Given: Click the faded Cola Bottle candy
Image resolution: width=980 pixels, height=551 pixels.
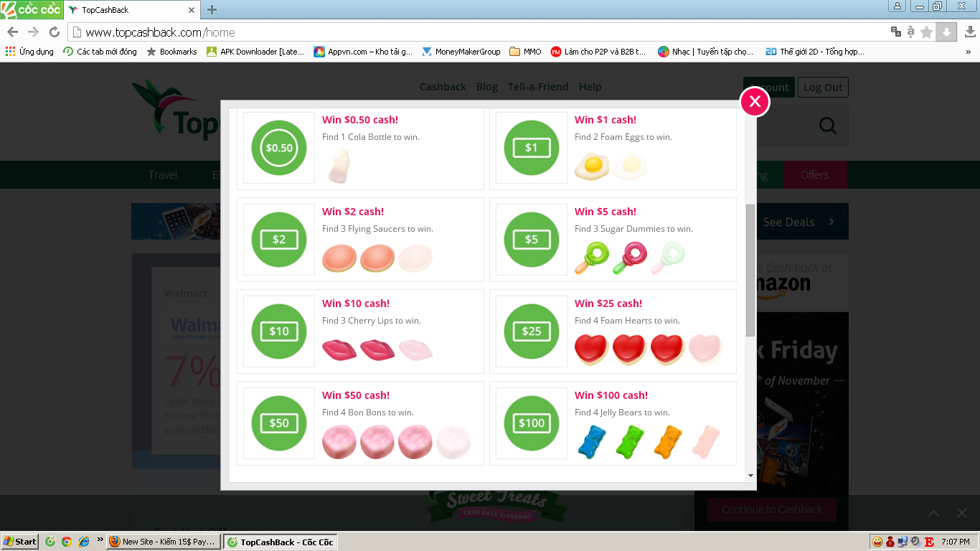Looking at the screenshot, I should tap(339, 166).
